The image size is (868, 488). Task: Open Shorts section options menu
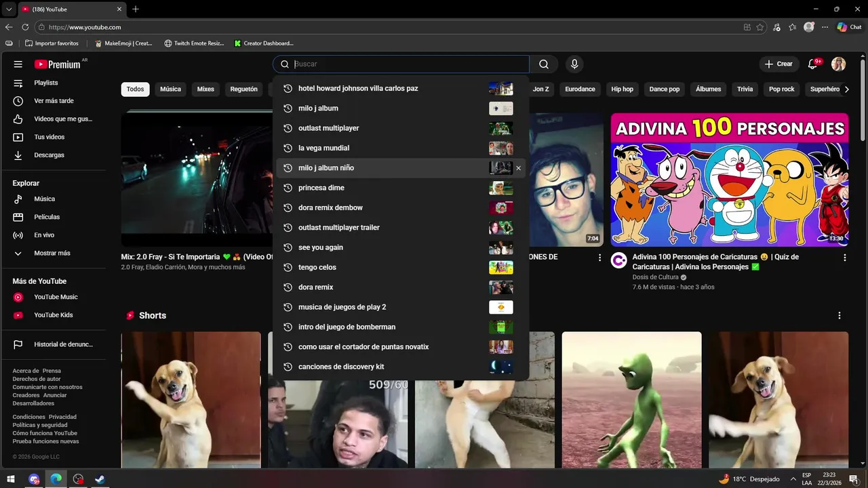click(840, 316)
